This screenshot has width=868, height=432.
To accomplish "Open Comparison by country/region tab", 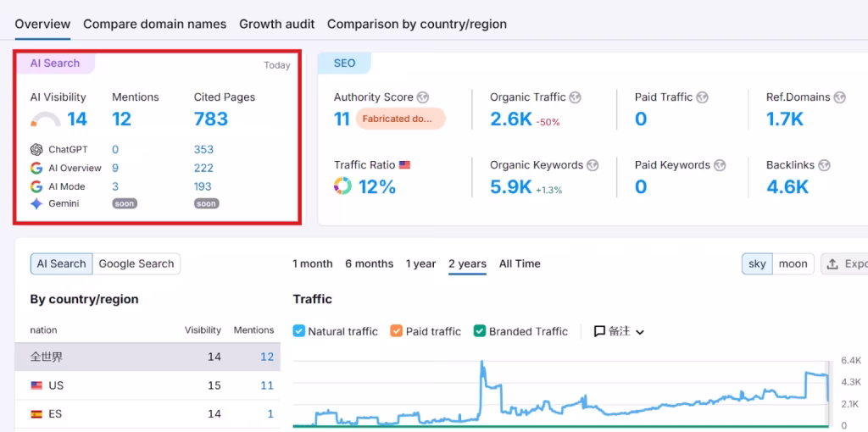I will click(x=417, y=25).
